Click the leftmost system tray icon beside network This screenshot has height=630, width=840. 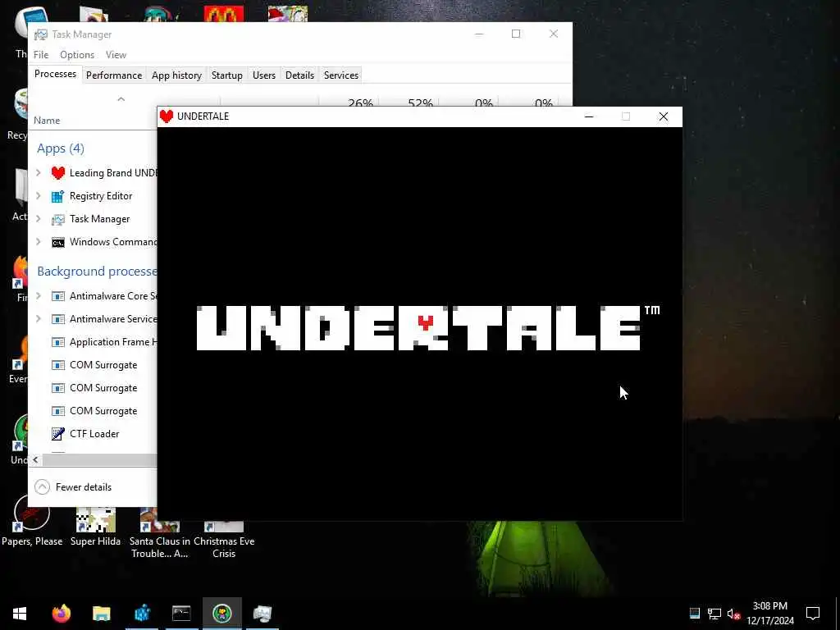(694, 614)
